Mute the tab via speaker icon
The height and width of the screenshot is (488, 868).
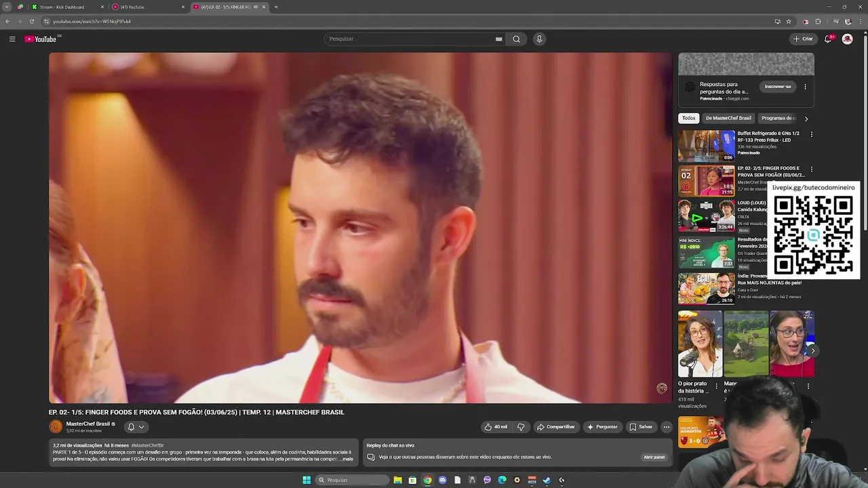[x=256, y=7]
